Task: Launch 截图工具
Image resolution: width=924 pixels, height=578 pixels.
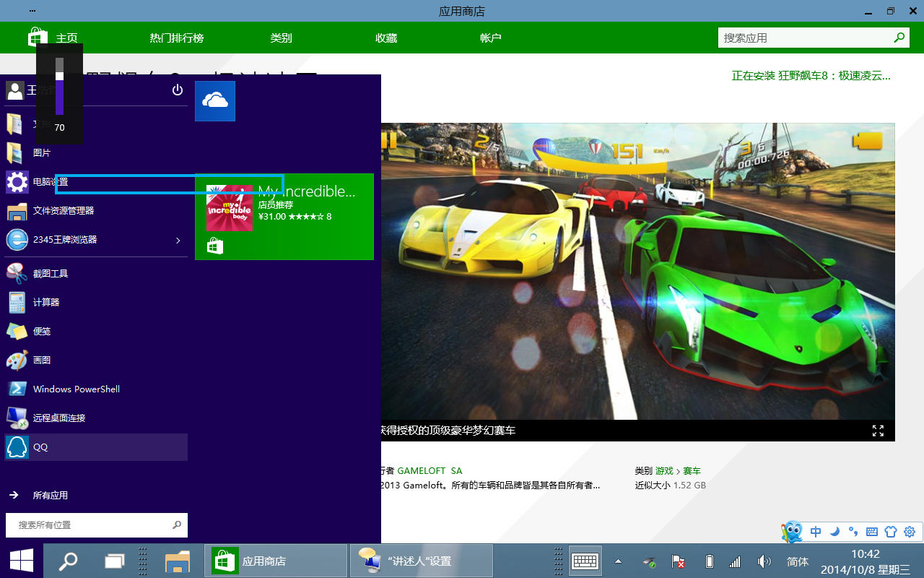Action: (97, 273)
